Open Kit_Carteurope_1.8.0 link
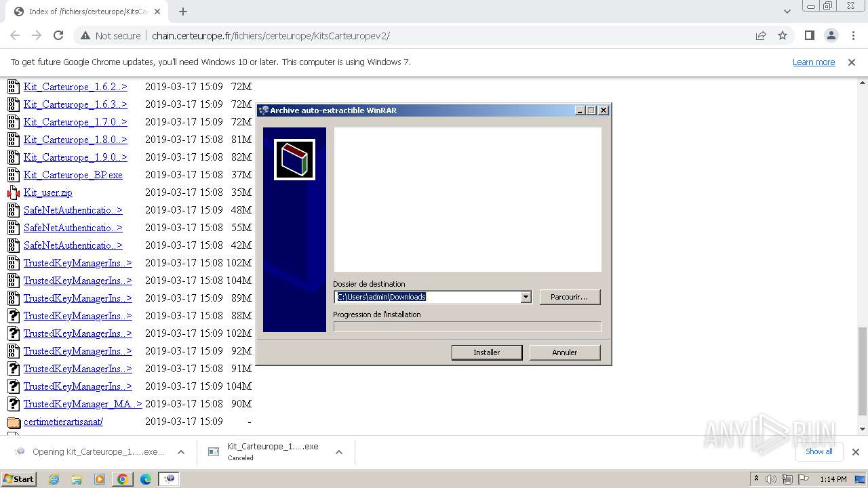This screenshot has height=488, width=868. tap(75, 140)
